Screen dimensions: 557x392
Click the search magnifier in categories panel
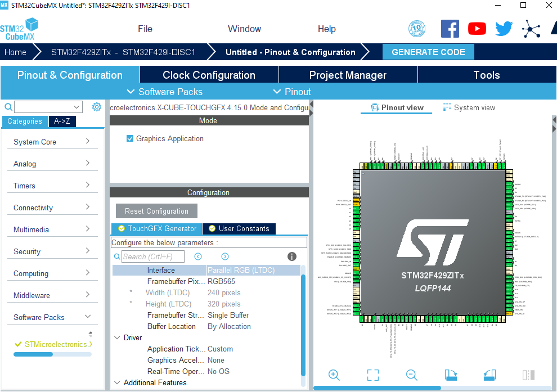point(8,107)
